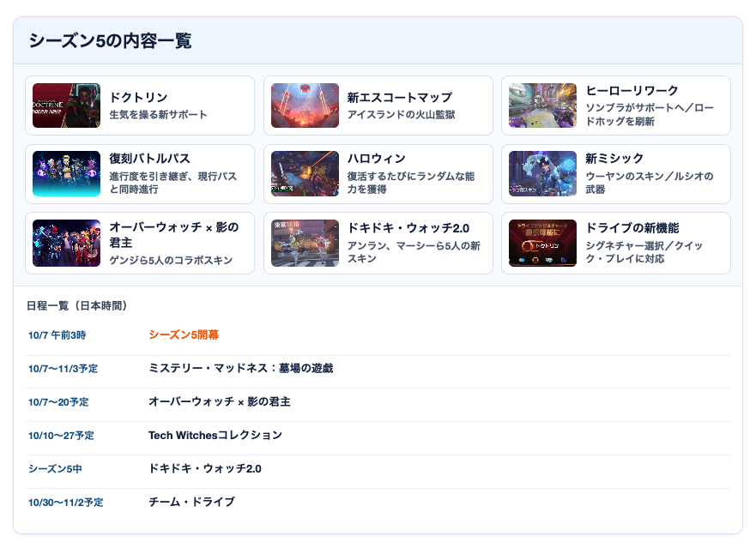Click the 10/10〜27予定 date
The height and width of the screenshot is (548, 756).
[61, 436]
